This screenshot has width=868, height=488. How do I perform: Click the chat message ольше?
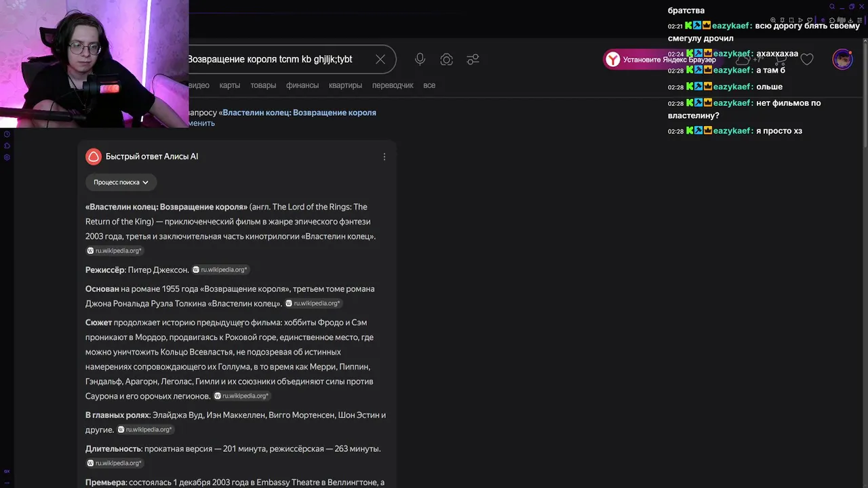[x=770, y=87]
